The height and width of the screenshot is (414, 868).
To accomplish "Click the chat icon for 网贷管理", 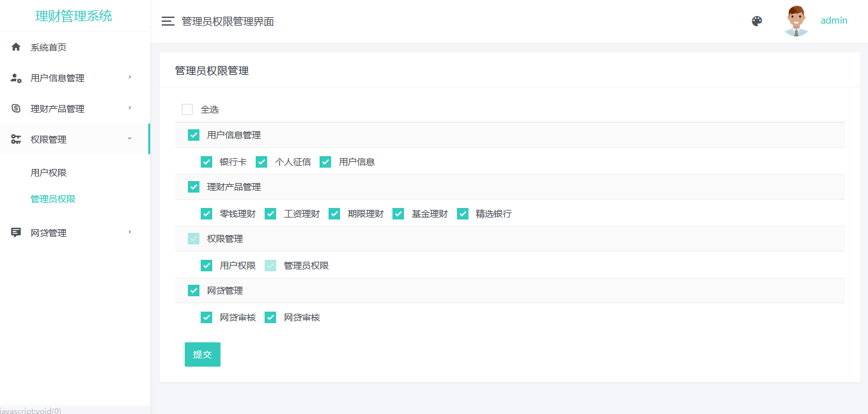I will pos(16,233).
